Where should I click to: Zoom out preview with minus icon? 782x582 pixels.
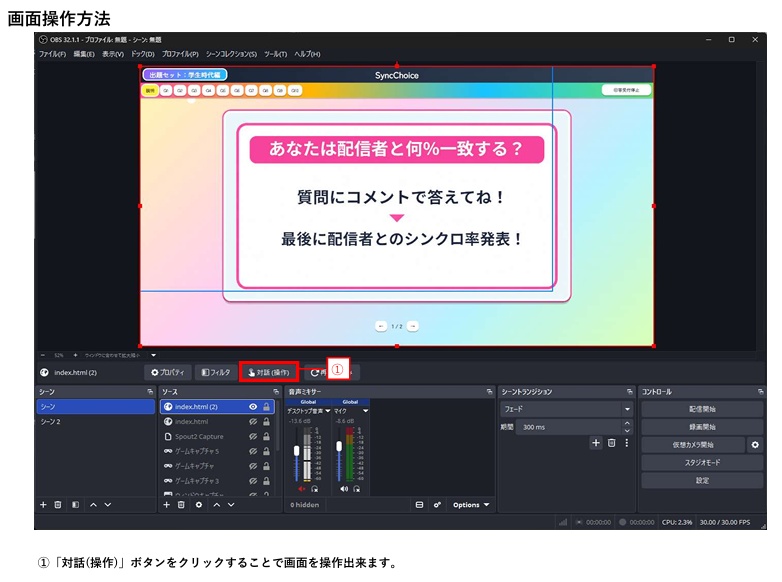(x=43, y=355)
